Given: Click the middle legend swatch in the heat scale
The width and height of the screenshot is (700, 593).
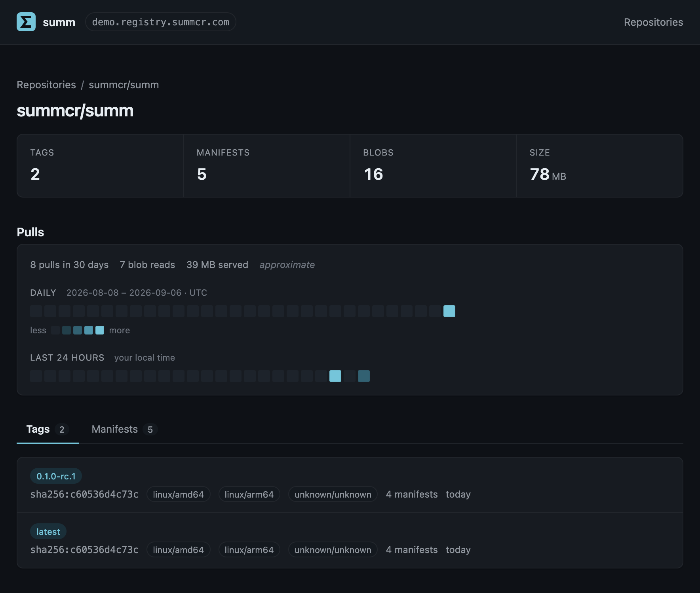Looking at the screenshot, I should point(78,330).
